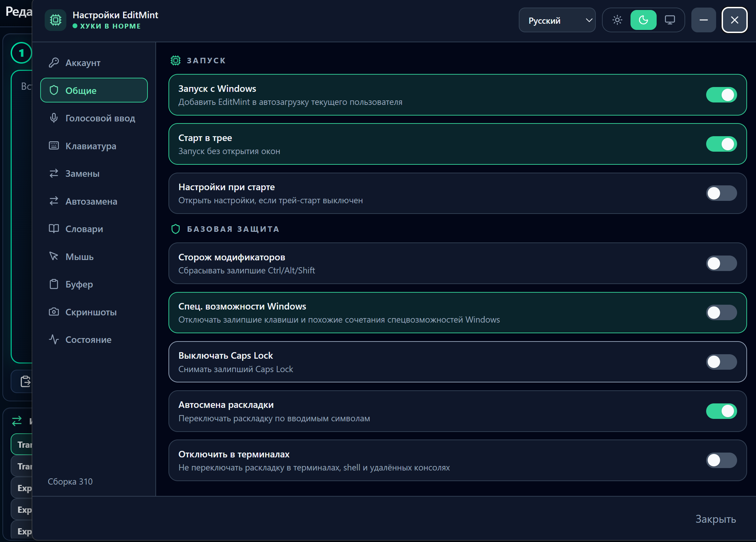Click the key icon beside Аккаунт
This screenshot has width=756, height=542.
pyautogui.click(x=54, y=63)
